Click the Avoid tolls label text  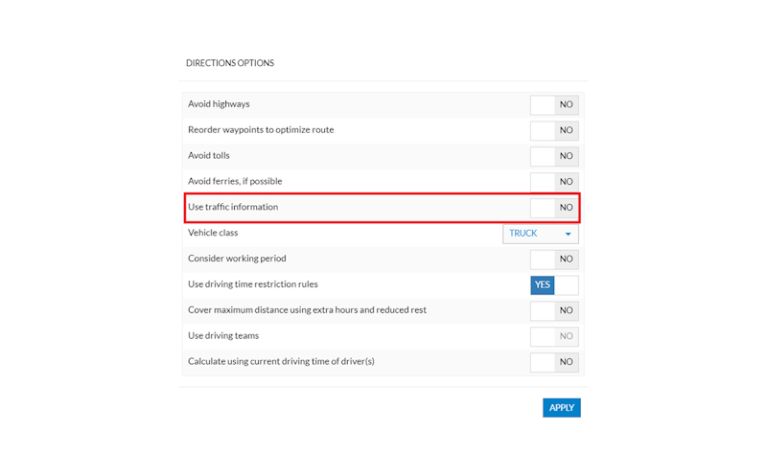(x=209, y=156)
